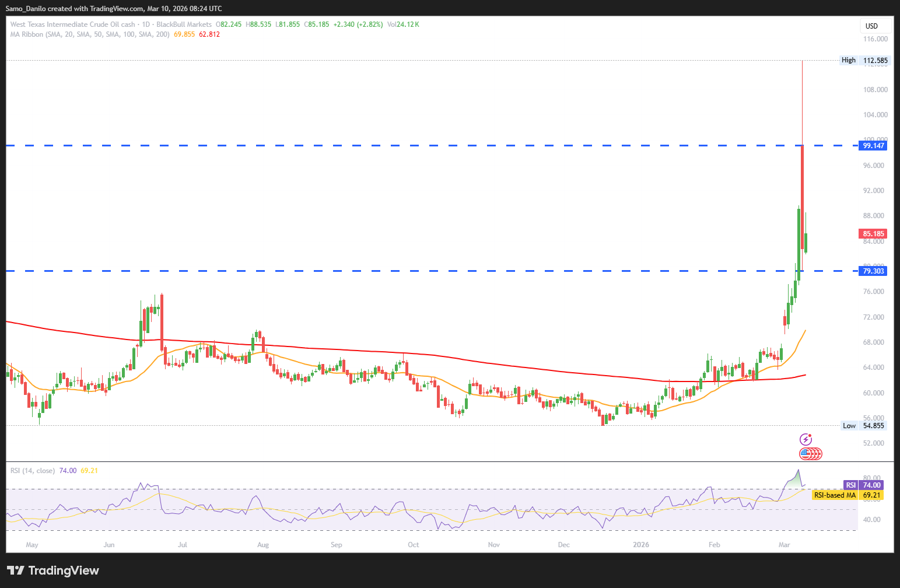
Task: Click the 99.147 blue price label
Action: pos(873,145)
